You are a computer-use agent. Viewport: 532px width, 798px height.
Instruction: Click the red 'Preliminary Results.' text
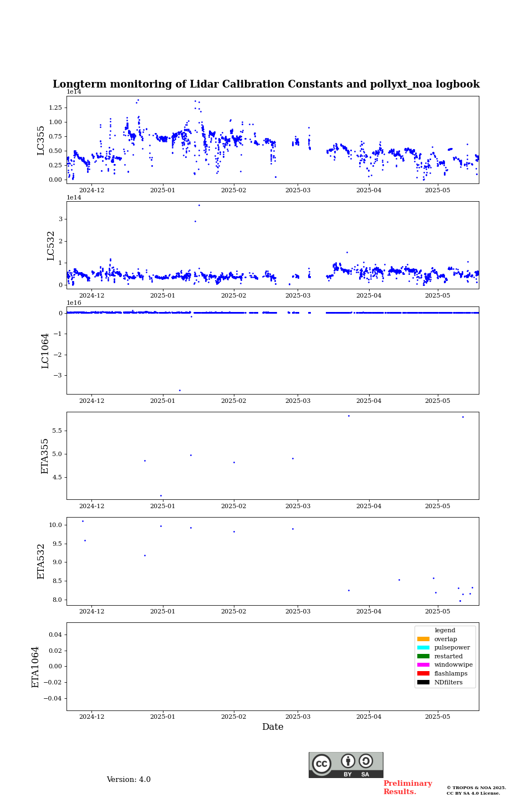[407, 787]
